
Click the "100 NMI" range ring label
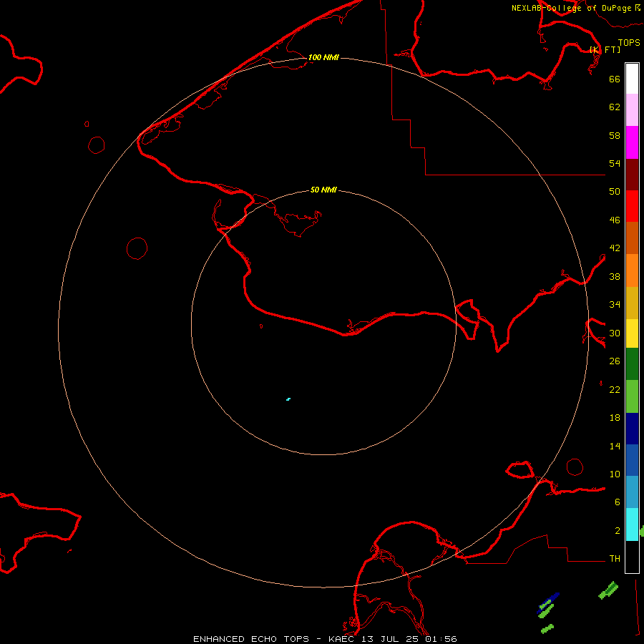[323, 57]
